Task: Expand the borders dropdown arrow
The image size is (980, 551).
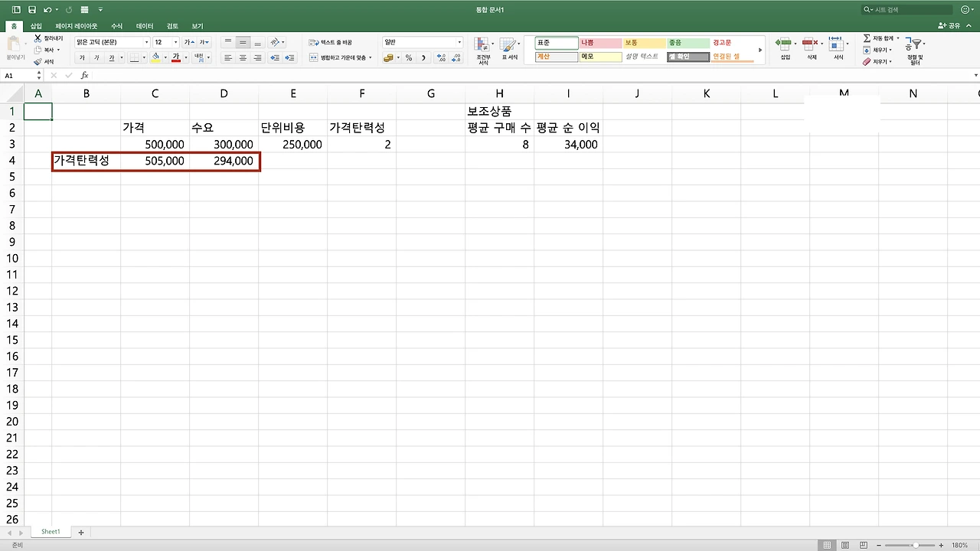Action: click(x=145, y=57)
